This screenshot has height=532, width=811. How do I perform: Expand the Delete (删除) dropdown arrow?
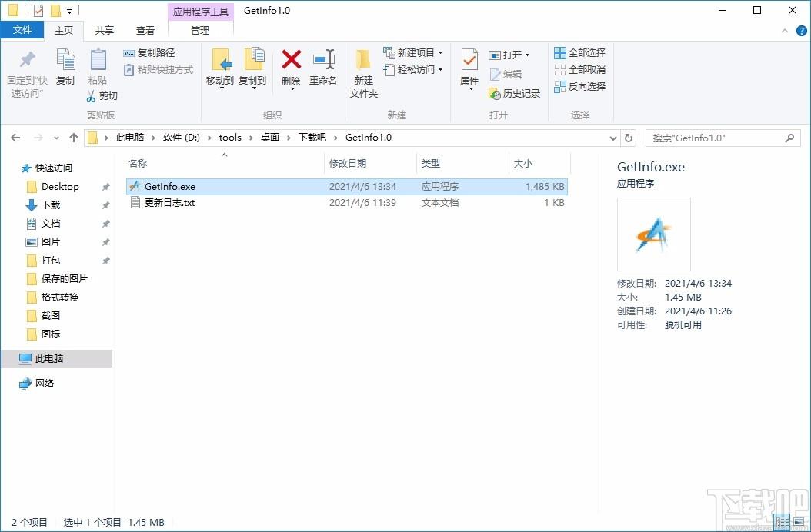tap(291, 89)
